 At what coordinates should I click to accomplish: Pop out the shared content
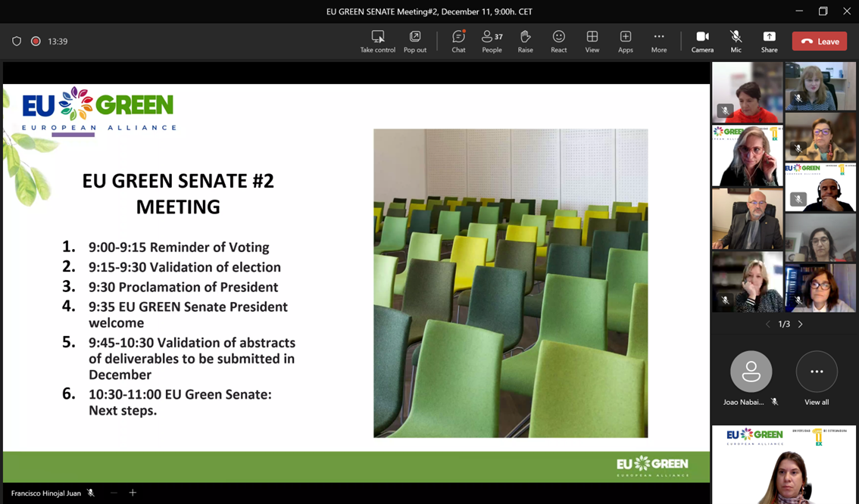tap(414, 41)
